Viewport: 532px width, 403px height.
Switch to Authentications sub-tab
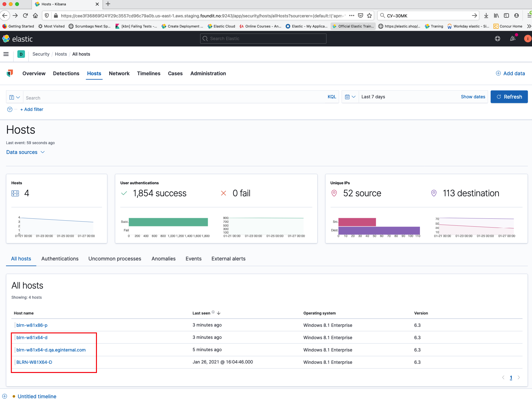tap(60, 259)
